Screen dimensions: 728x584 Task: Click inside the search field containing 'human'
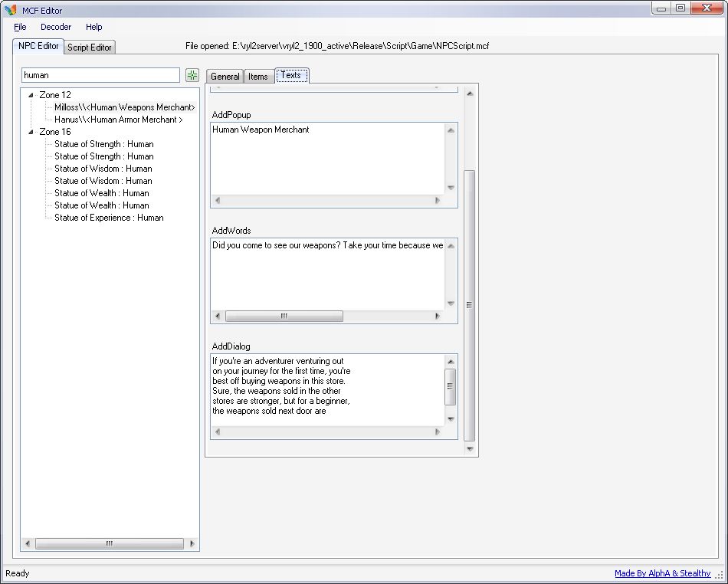100,75
